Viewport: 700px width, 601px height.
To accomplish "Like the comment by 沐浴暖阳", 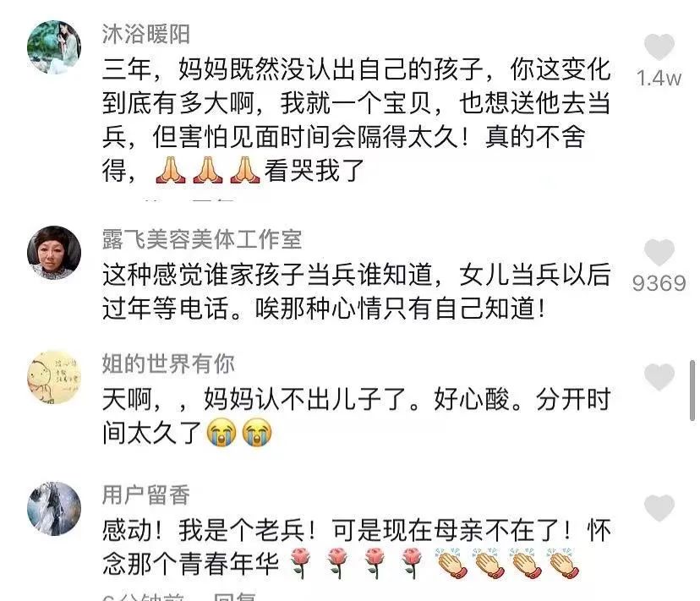I will click(659, 46).
